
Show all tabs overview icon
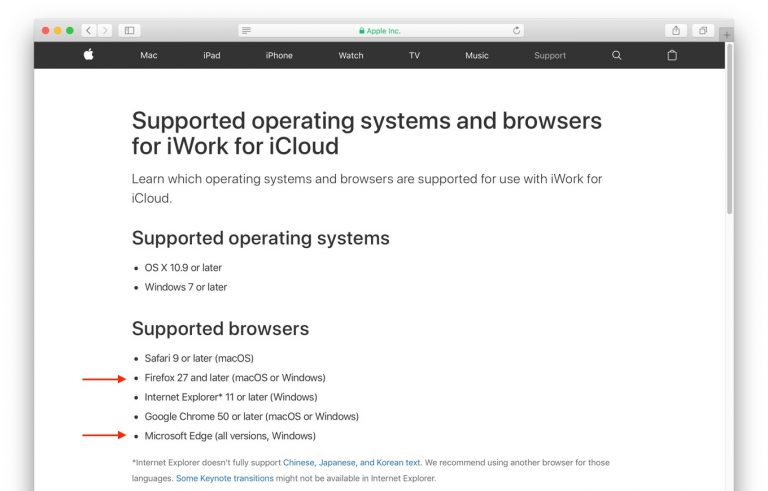[x=703, y=30]
